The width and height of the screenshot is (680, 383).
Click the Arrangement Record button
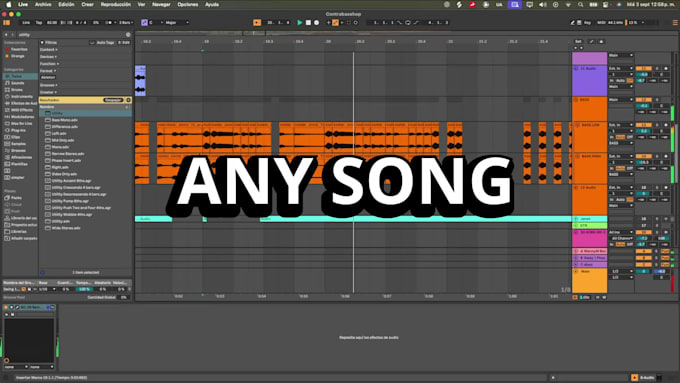tap(316, 23)
